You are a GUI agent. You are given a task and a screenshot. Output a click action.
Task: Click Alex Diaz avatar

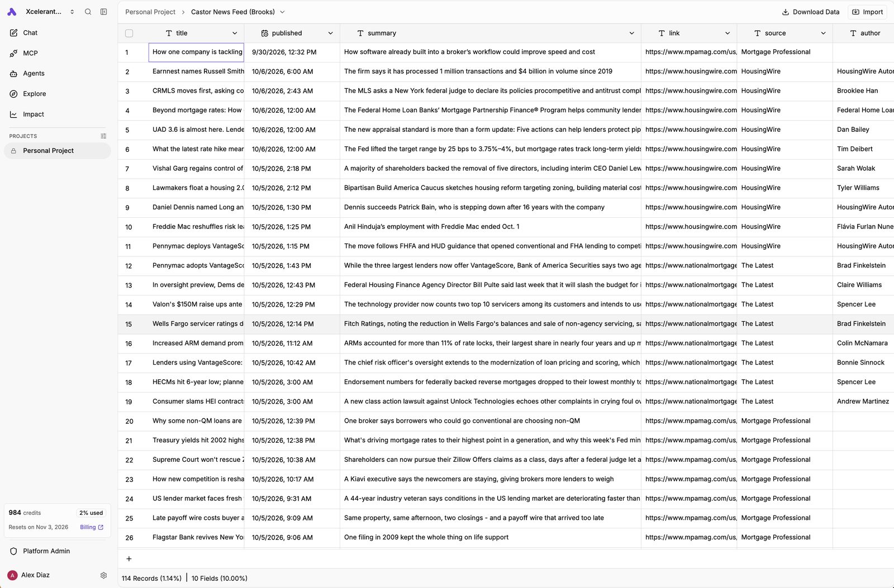point(12,575)
